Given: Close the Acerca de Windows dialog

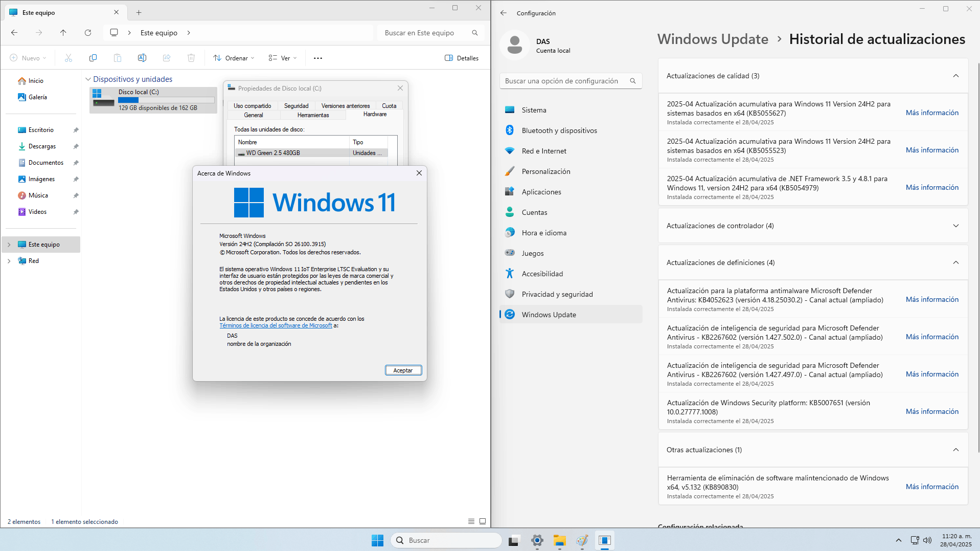Looking at the screenshot, I should point(419,173).
